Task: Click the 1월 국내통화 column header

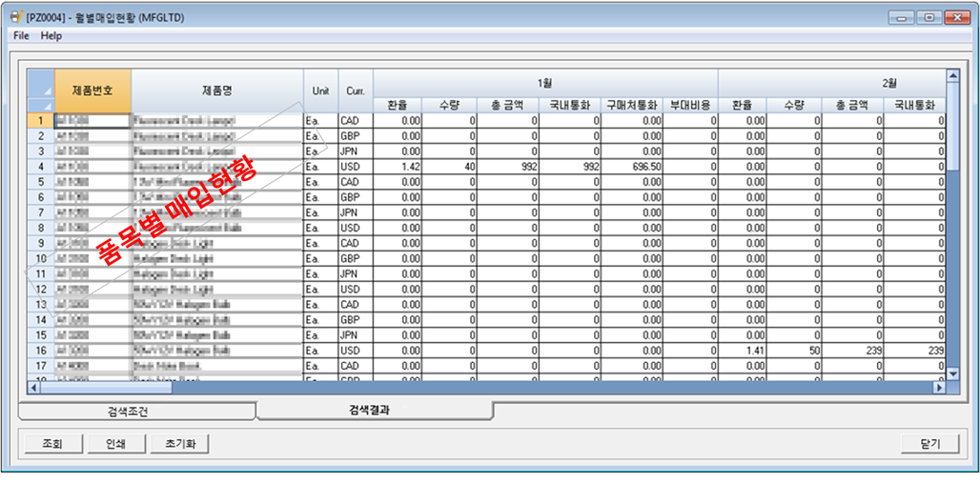Action: (570, 105)
